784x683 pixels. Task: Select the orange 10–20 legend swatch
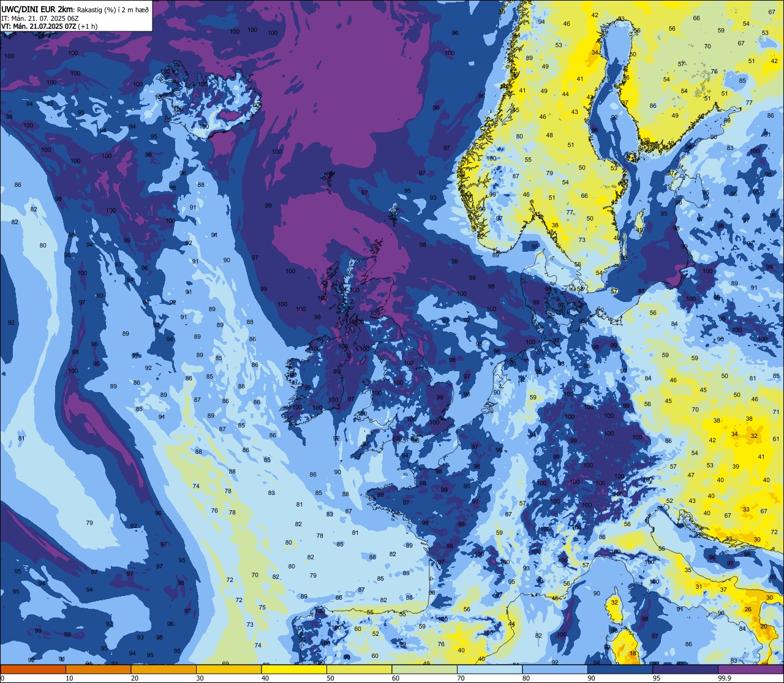pyautogui.click(x=98, y=669)
